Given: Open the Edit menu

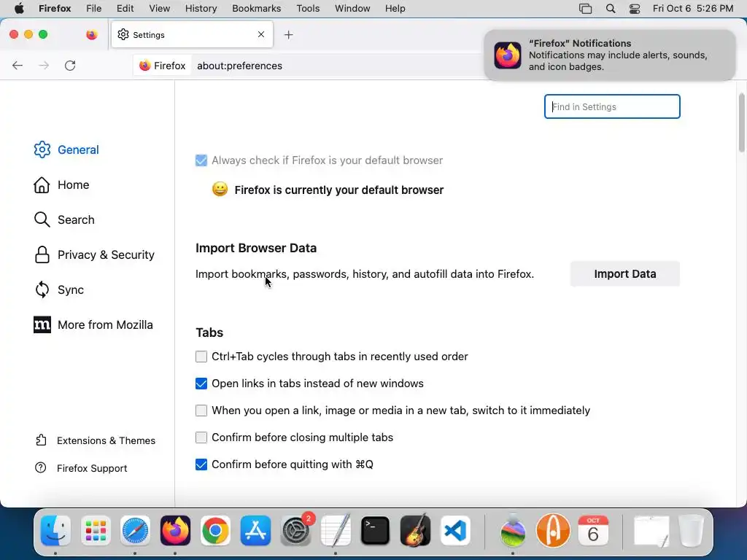Looking at the screenshot, I should (125, 9).
